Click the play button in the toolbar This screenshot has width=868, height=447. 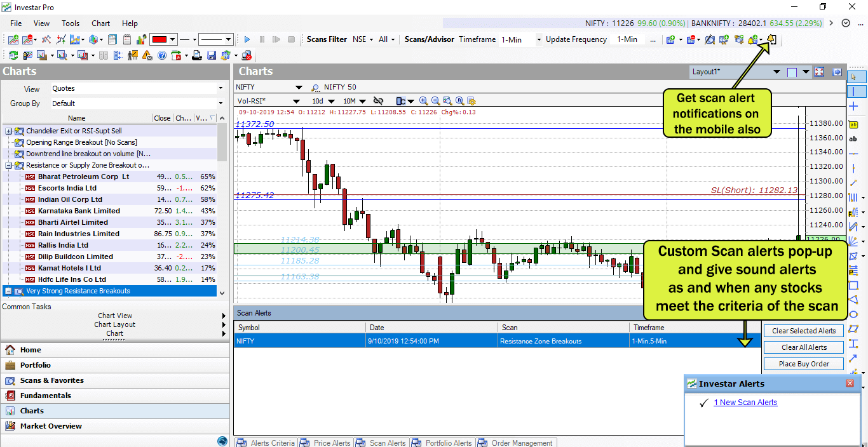(247, 39)
